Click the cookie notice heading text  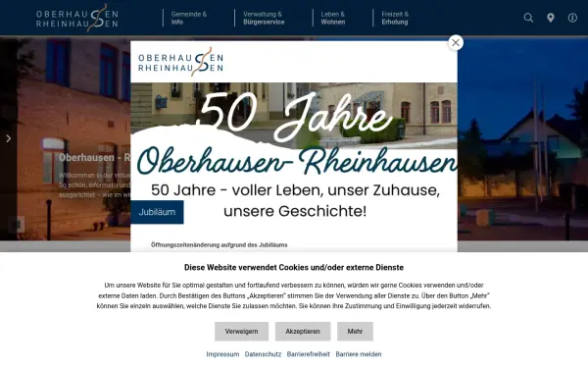[x=294, y=267]
